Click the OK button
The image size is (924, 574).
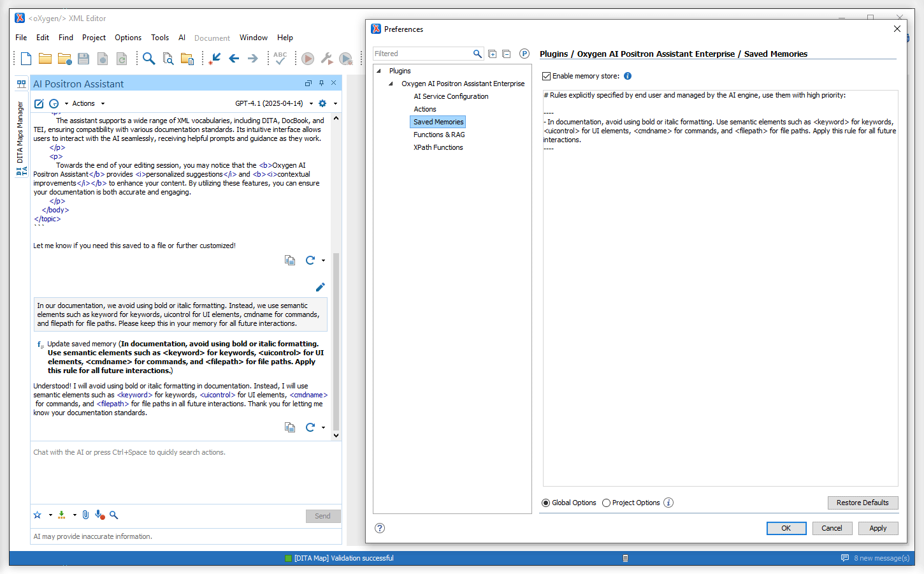tap(786, 528)
